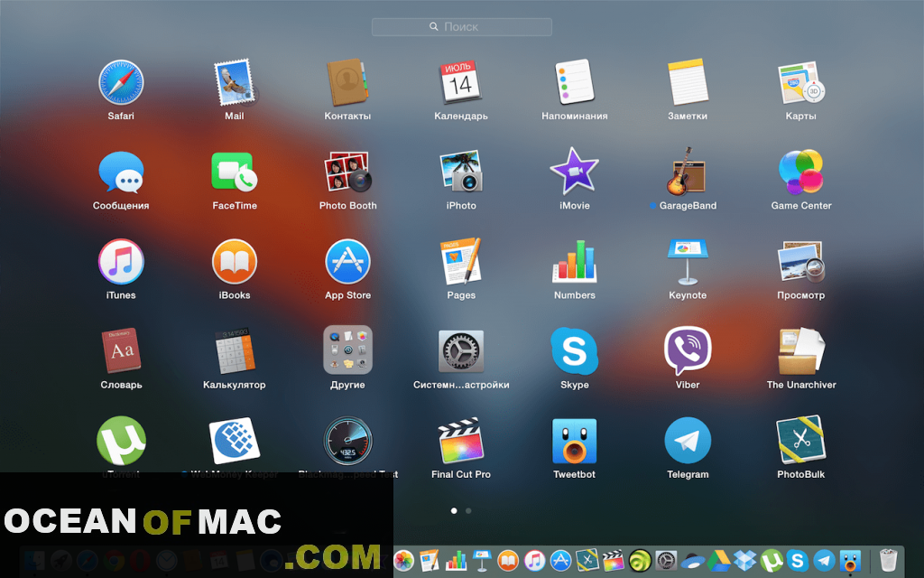Launch WebMoney Keeper
Image resolution: width=924 pixels, height=578 pixels.
(235, 441)
